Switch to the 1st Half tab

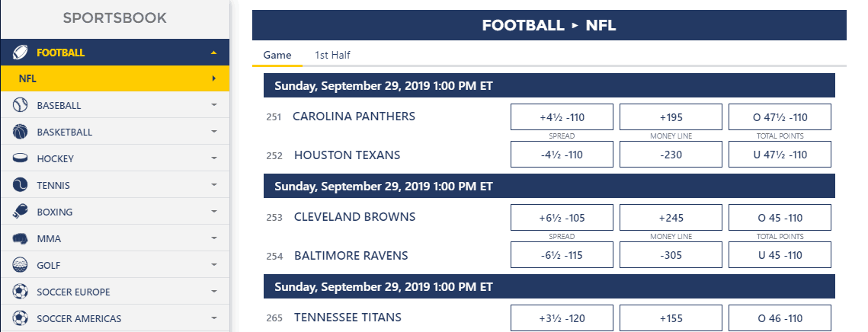click(332, 55)
